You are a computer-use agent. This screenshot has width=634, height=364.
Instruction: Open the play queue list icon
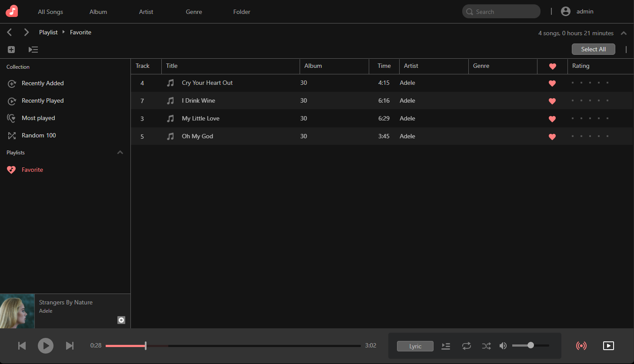click(x=446, y=346)
